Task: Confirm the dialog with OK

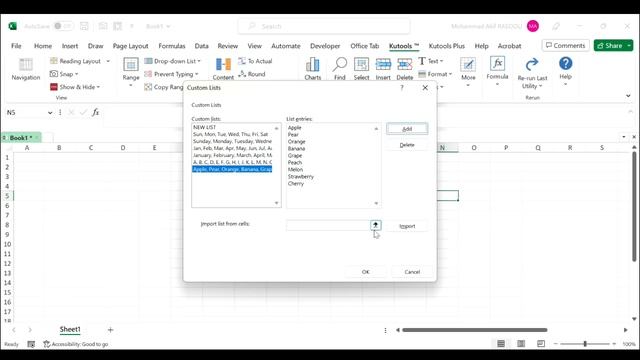Action: 366,271
